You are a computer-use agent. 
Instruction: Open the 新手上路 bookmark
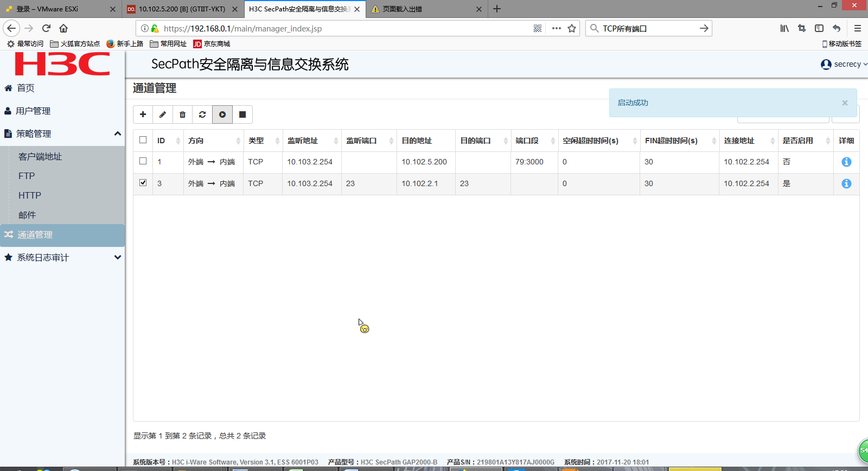[x=125, y=44]
